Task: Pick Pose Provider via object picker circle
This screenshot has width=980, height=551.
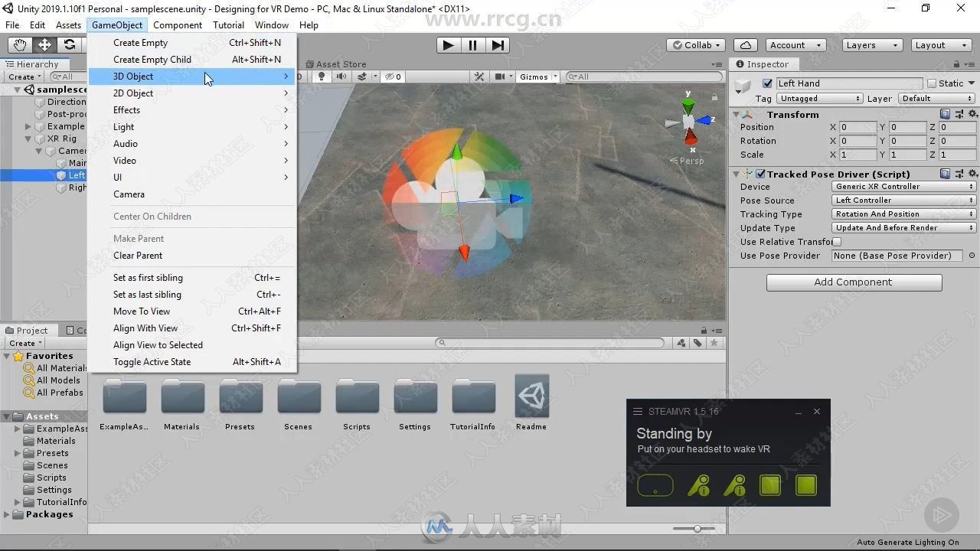Action: tap(972, 256)
